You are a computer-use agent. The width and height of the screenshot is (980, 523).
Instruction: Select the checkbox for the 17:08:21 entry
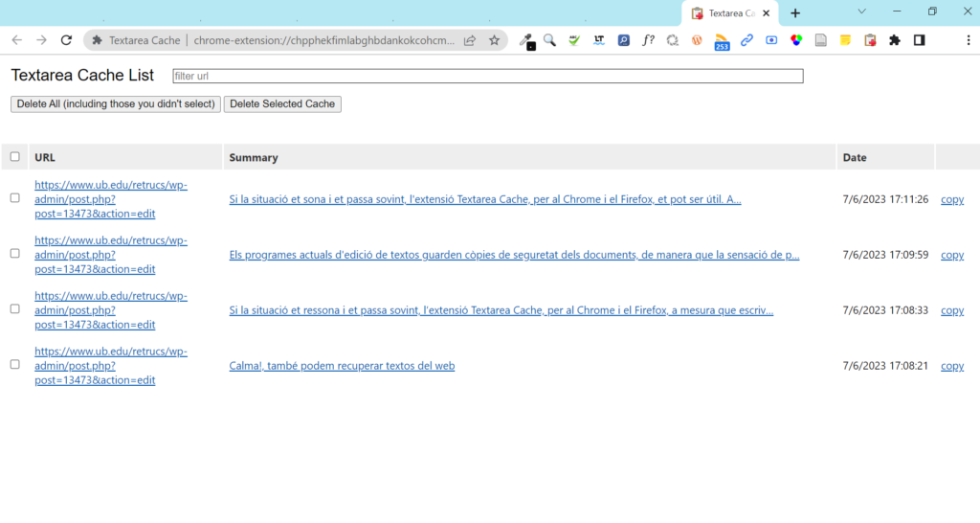(x=14, y=365)
